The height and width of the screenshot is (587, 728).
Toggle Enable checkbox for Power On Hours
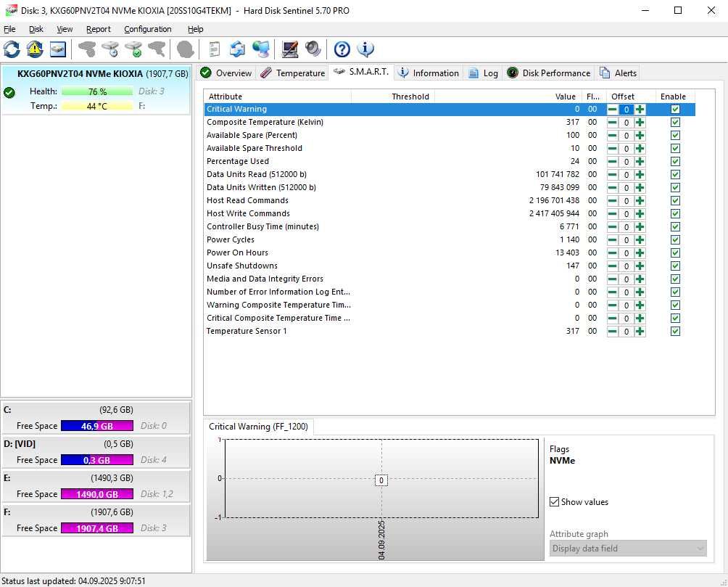676,253
